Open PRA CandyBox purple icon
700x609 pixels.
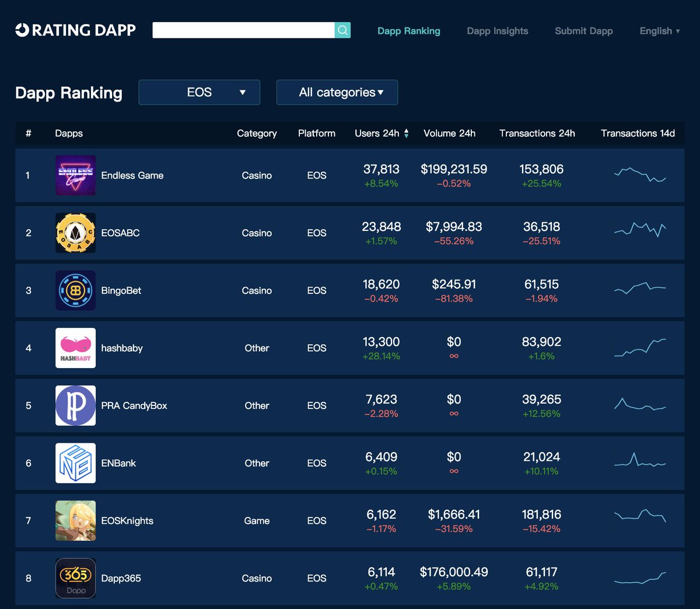click(75, 405)
